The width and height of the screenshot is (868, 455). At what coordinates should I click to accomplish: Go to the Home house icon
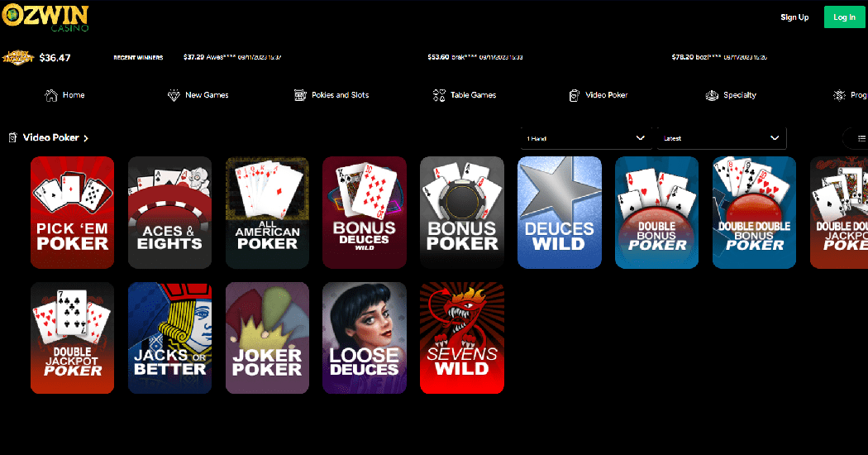51,95
